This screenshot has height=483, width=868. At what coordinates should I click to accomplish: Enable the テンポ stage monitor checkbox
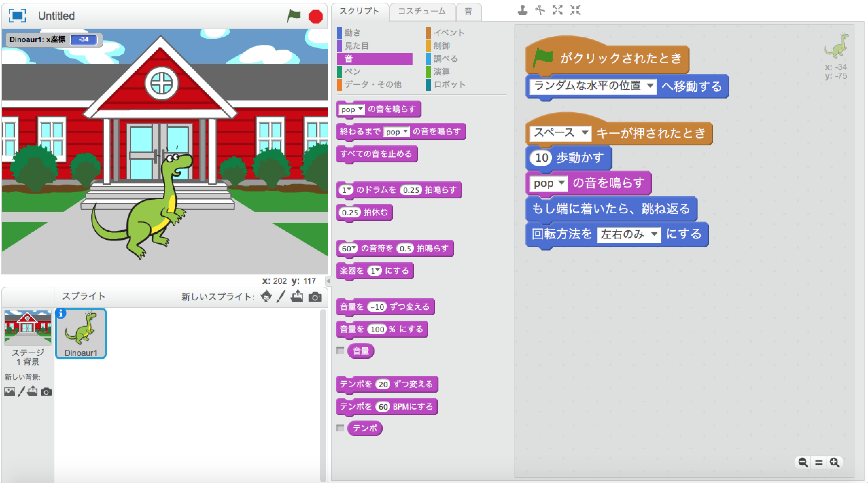click(340, 428)
